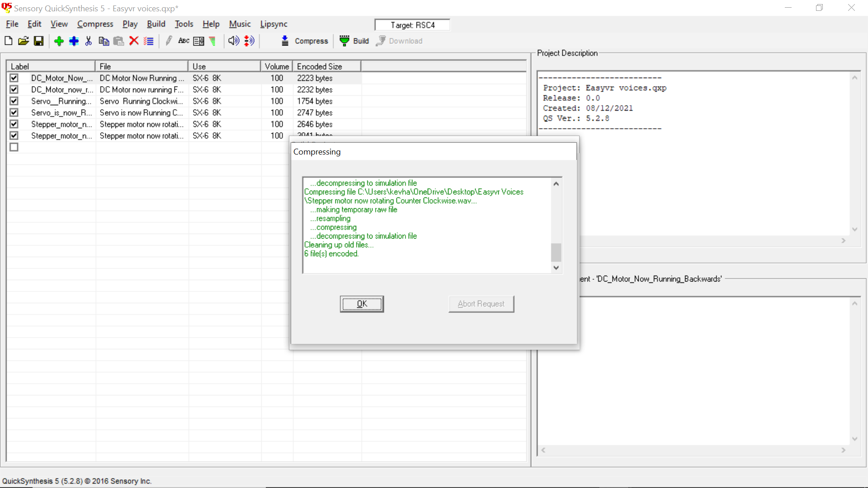Click Abort Request button in dialog
The width and height of the screenshot is (868, 488).
(481, 304)
